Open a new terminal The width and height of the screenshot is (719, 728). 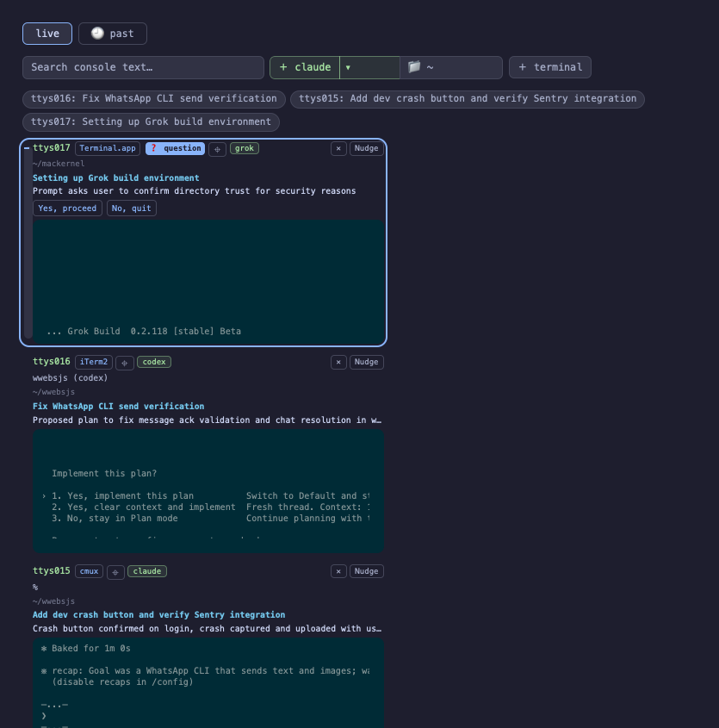tap(550, 67)
